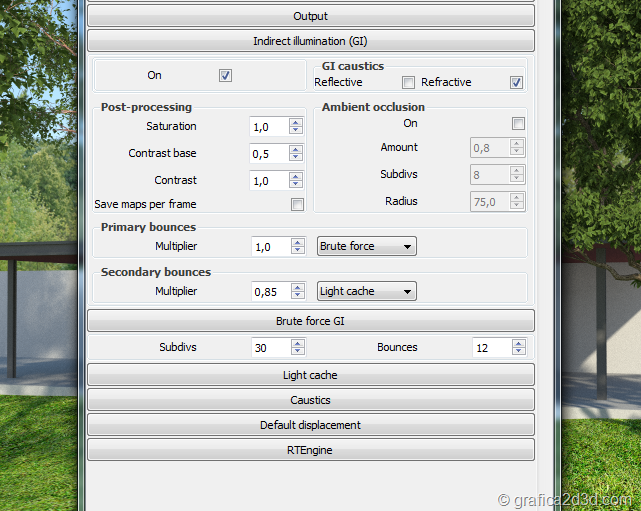Toggle Save maps per frame checkbox
This screenshot has height=511, width=641.
(297, 205)
